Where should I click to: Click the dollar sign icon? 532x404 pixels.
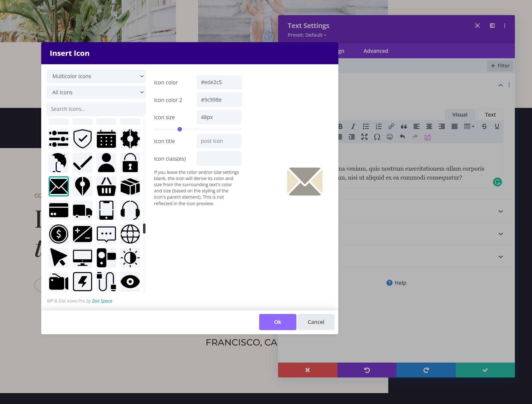pyautogui.click(x=59, y=234)
